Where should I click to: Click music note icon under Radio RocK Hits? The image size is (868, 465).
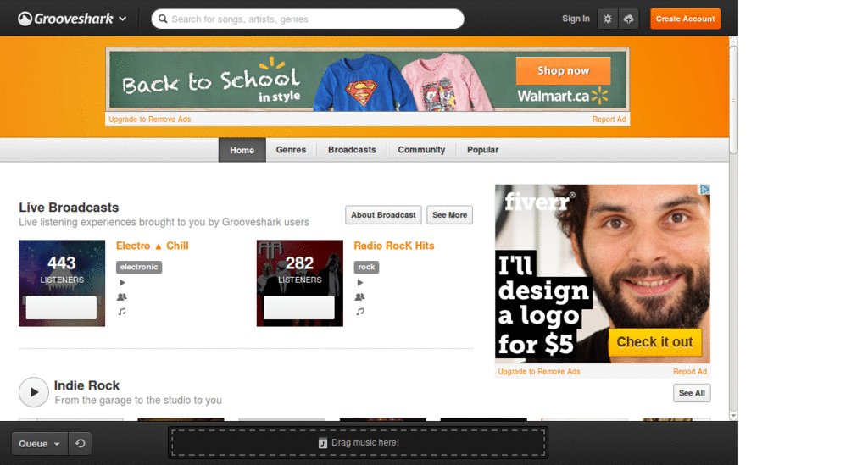coord(359,312)
